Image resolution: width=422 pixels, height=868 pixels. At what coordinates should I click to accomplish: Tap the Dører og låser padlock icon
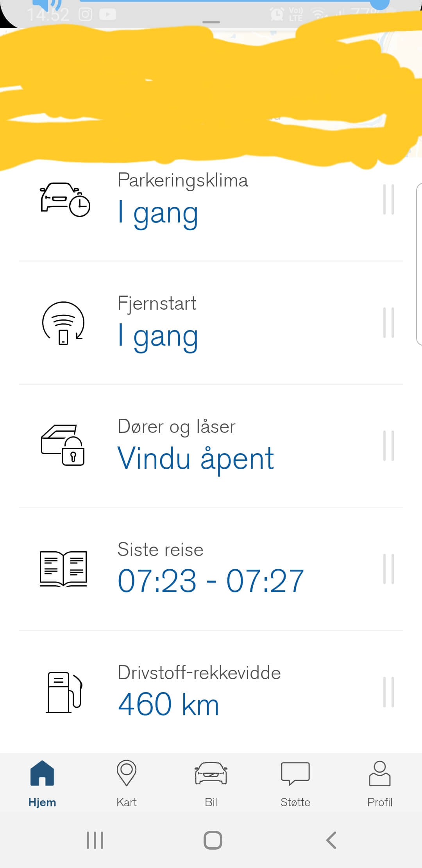[63, 445]
